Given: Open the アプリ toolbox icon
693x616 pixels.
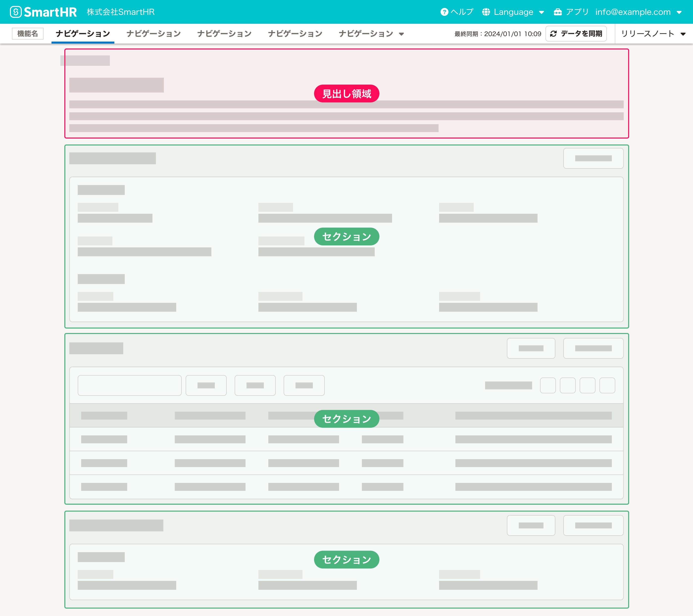Looking at the screenshot, I should 557,12.
